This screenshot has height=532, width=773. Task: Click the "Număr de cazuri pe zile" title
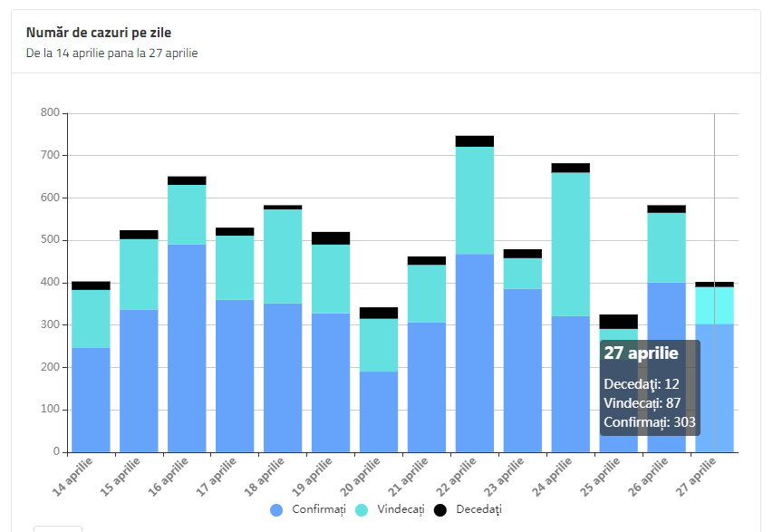(99, 33)
